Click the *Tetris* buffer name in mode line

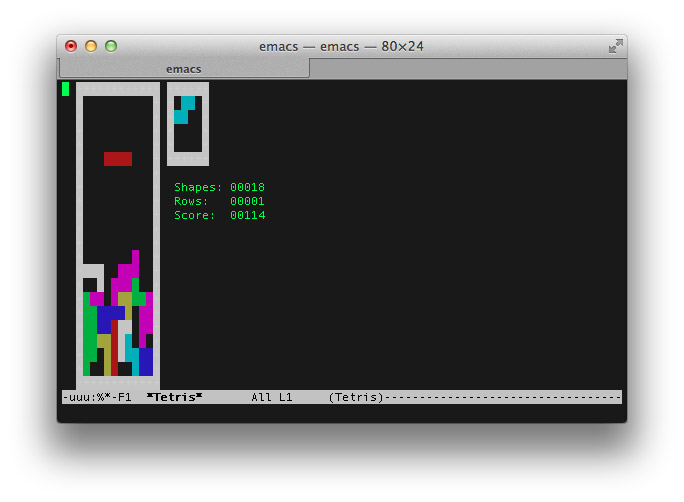(174, 397)
